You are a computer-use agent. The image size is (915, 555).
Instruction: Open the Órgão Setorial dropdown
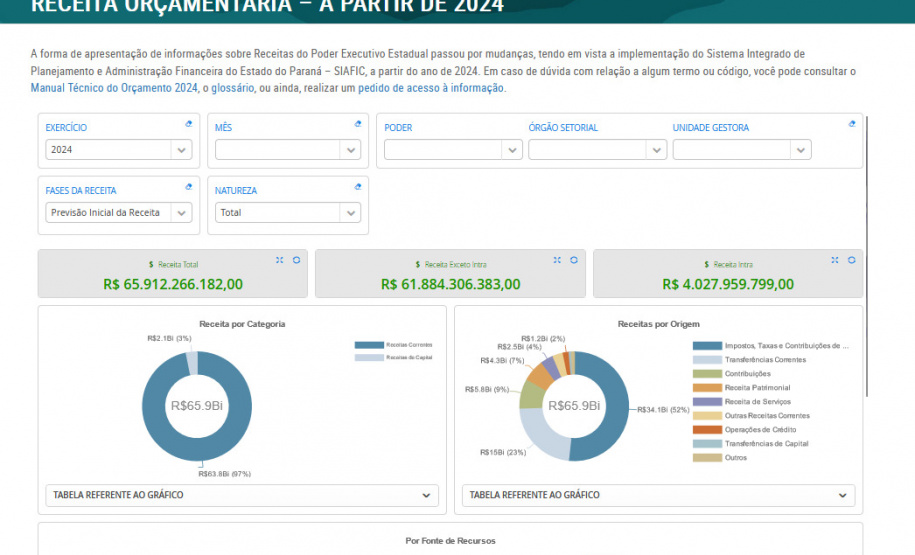pyautogui.click(x=597, y=149)
